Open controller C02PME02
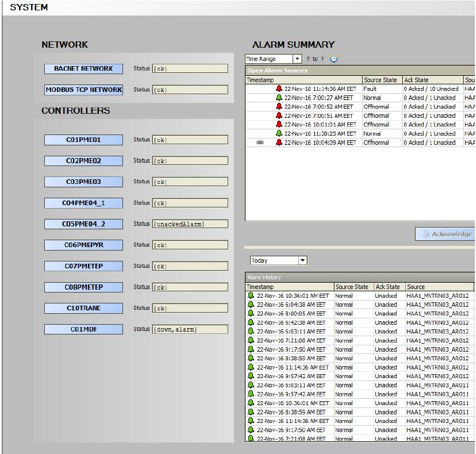Screen dimensions: 476x454 pos(83,161)
